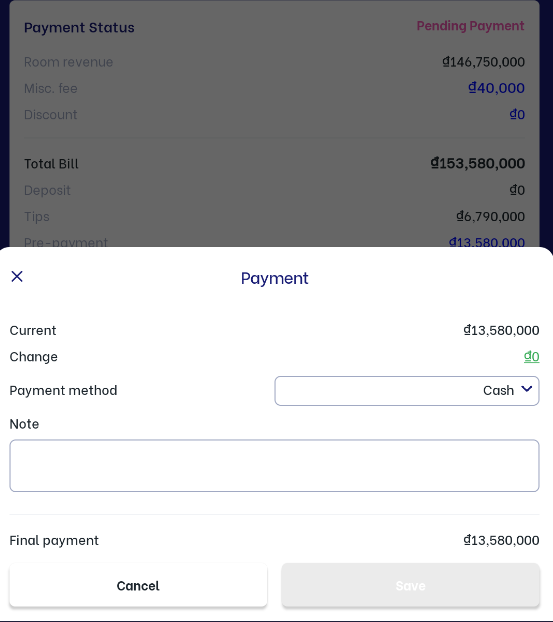Click the greyed-out Save button
Viewport: 553px width, 622px height.
click(x=410, y=585)
